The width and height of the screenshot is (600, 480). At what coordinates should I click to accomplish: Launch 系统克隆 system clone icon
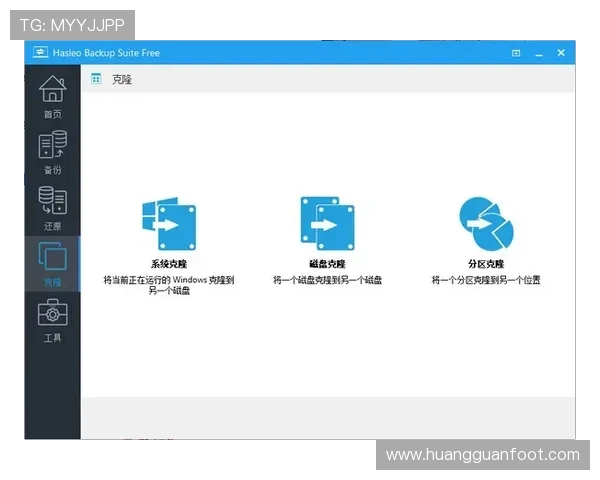click(169, 224)
